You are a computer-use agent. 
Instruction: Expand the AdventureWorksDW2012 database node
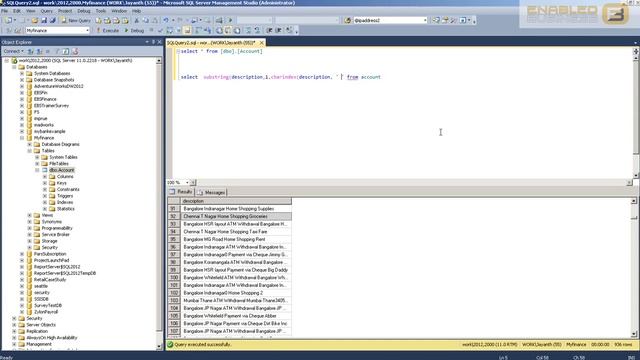[22, 86]
